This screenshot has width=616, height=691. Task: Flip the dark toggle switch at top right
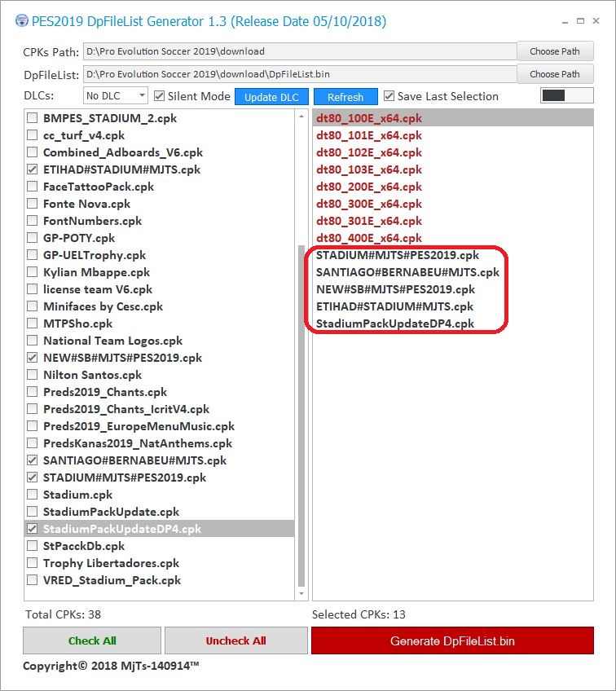[x=566, y=95]
